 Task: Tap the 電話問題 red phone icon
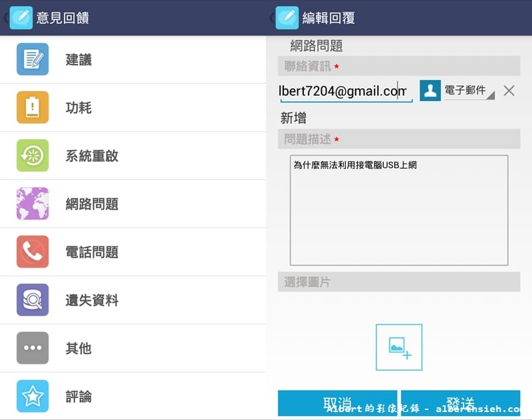click(x=33, y=252)
